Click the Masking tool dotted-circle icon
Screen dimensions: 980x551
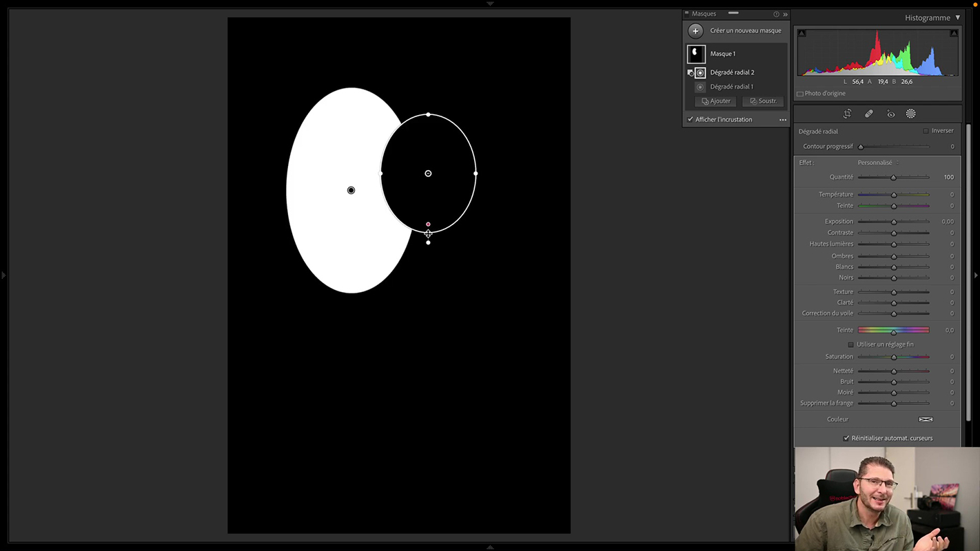click(x=910, y=114)
